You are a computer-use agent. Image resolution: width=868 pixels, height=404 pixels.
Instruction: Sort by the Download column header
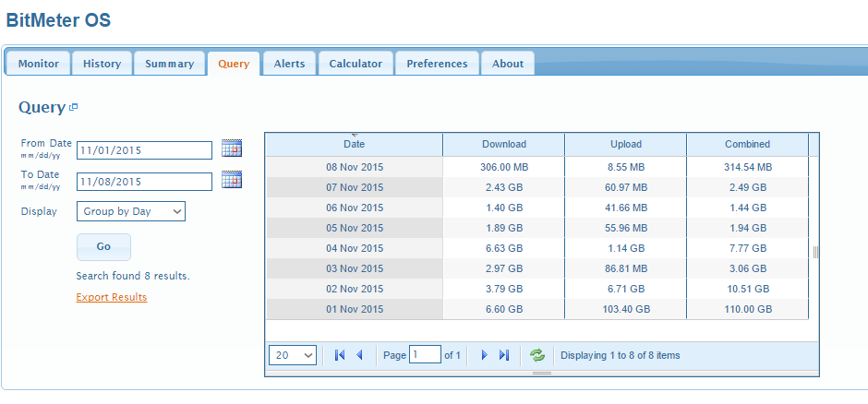[503, 145]
